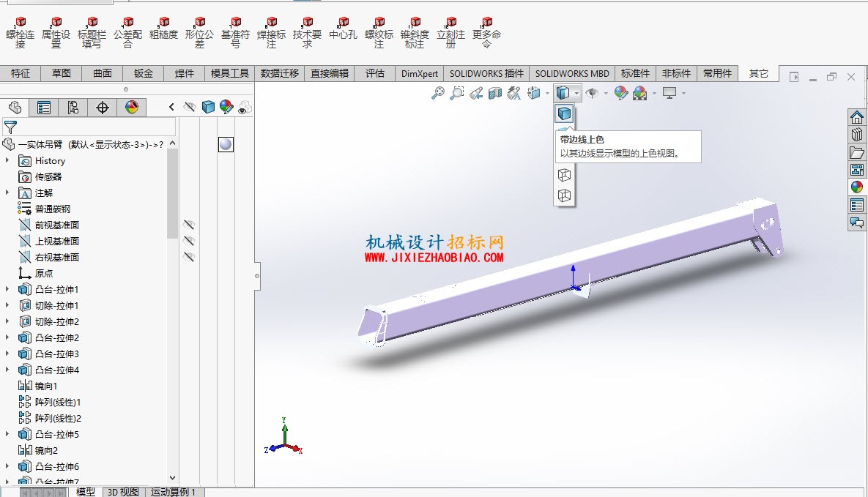Screen dimensions: 868x497
Task: Expand the History tree node
Action: pos(7,160)
